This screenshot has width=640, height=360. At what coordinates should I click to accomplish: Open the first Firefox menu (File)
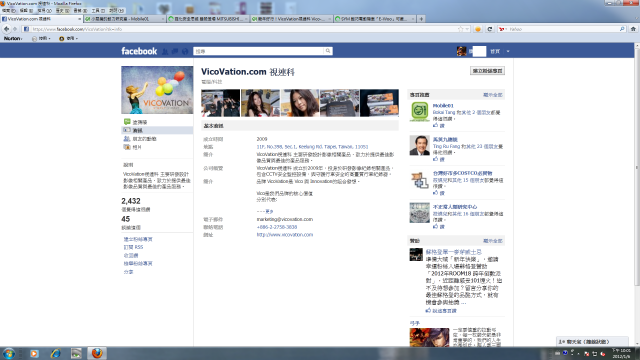[x=9, y=11]
